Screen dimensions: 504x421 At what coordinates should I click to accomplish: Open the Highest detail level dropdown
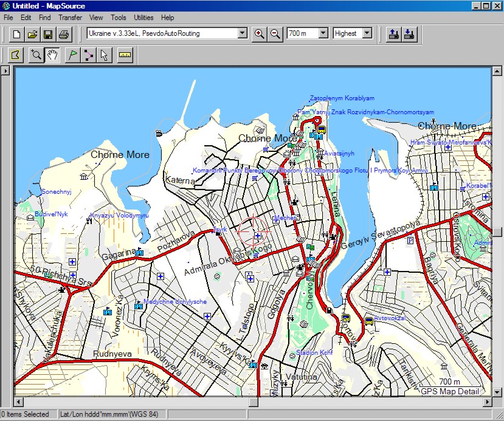point(367,33)
